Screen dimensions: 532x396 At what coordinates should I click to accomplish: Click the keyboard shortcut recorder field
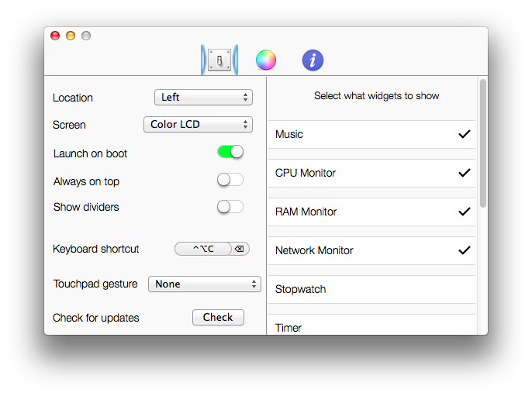coord(203,249)
